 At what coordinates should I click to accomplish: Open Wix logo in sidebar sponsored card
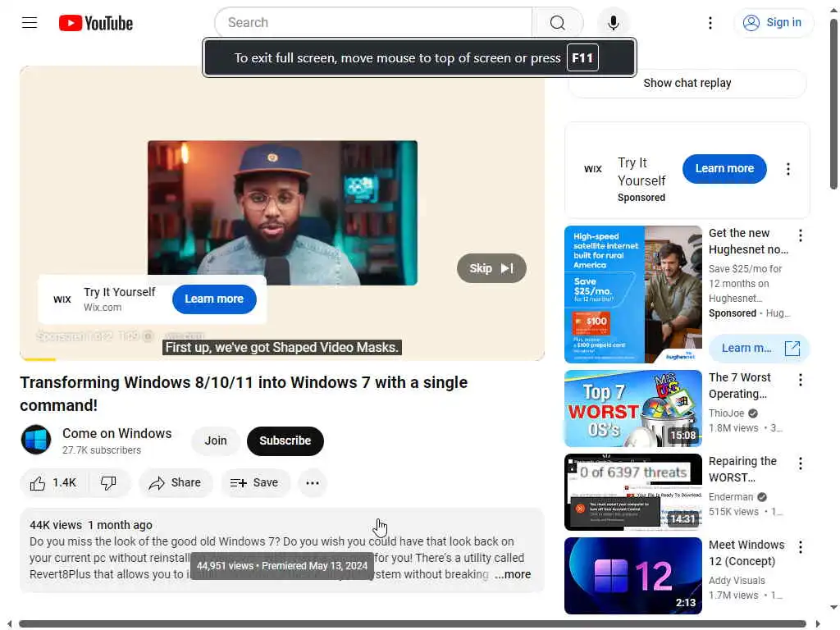pyautogui.click(x=593, y=169)
